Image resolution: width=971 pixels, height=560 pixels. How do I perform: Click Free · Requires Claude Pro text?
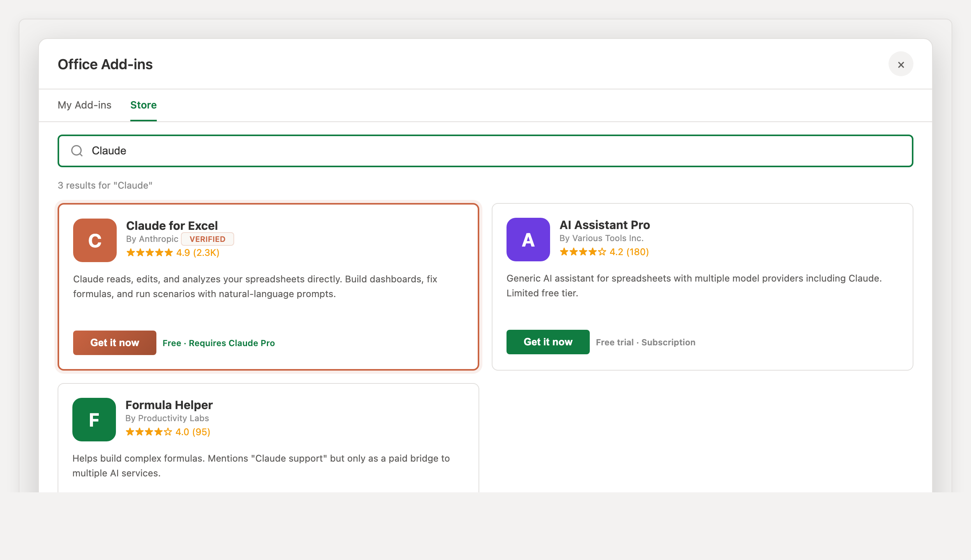click(219, 343)
